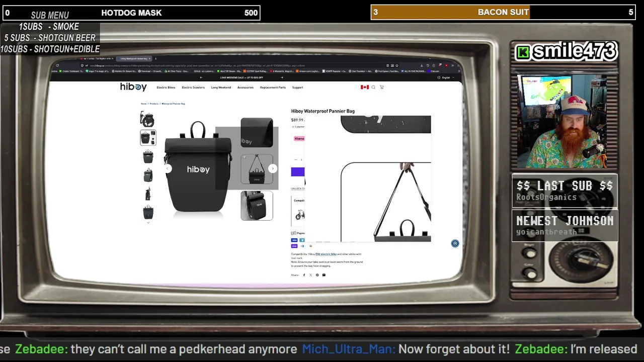Click the UNLOCK discount link
644x362 pixels.
pyautogui.click(x=298, y=189)
